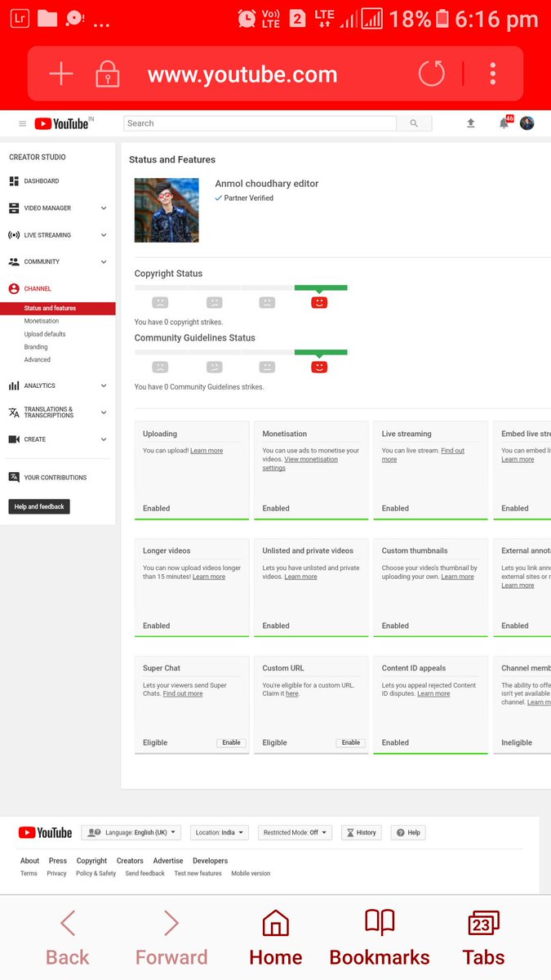
Task: Click the Dashboard grid icon
Action: click(14, 181)
